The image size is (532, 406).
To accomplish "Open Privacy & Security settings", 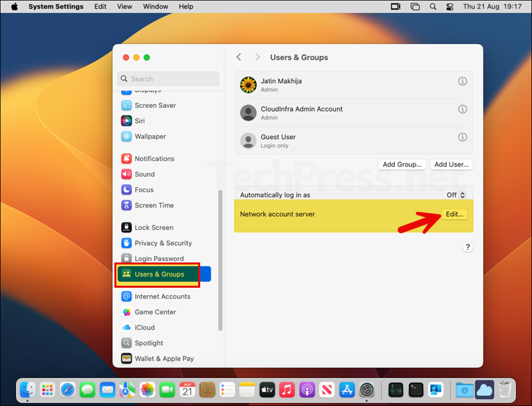I will [x=156, y=243].
